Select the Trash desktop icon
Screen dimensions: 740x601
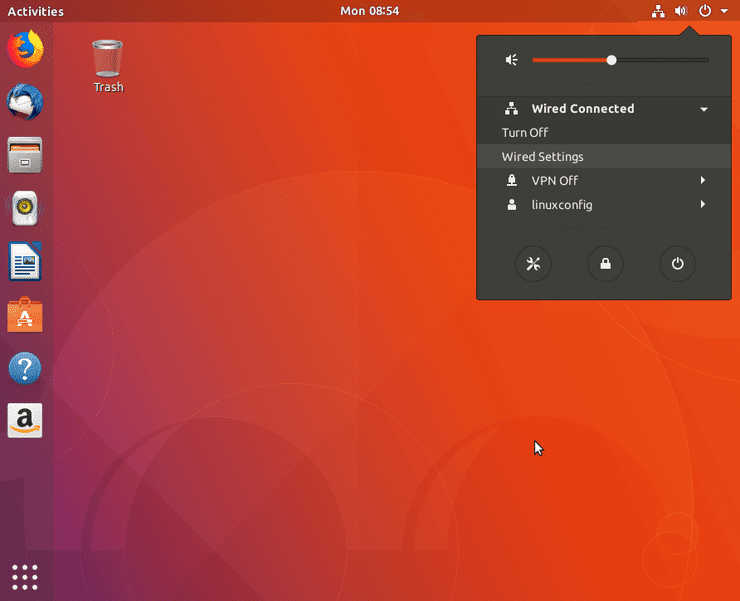coord(108,58)
